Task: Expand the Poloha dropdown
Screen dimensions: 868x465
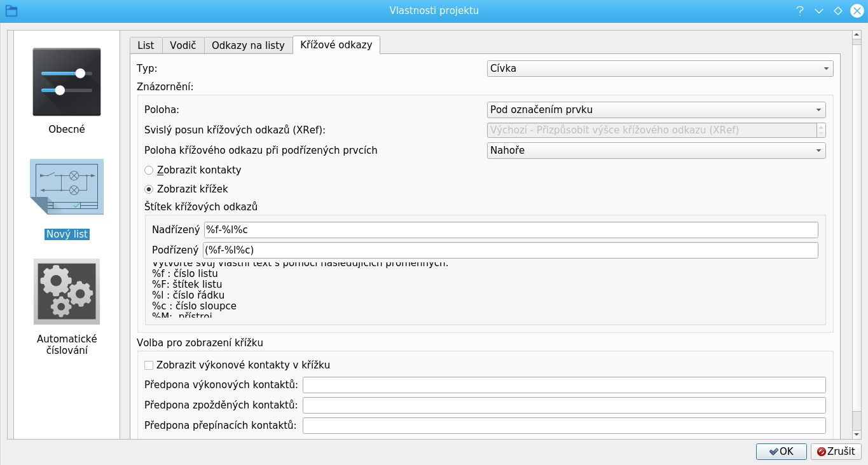Action: tap(656, 110)
